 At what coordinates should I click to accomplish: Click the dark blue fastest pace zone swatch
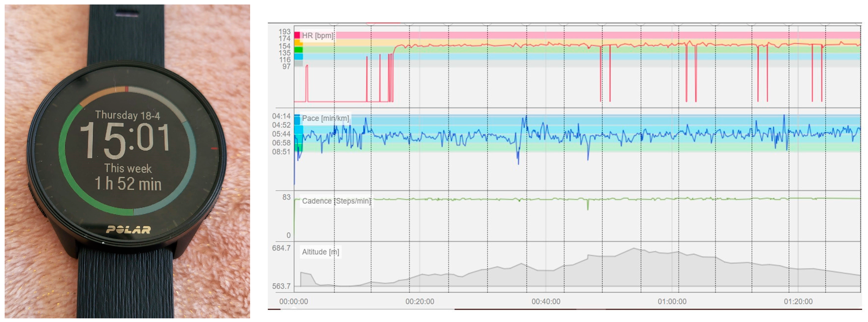coord(297,120)
